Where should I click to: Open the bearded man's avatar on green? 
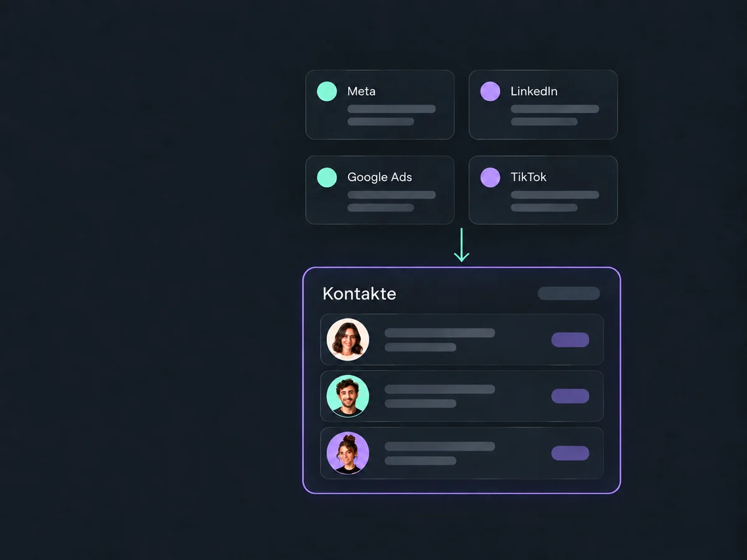[x=348, y=396]
